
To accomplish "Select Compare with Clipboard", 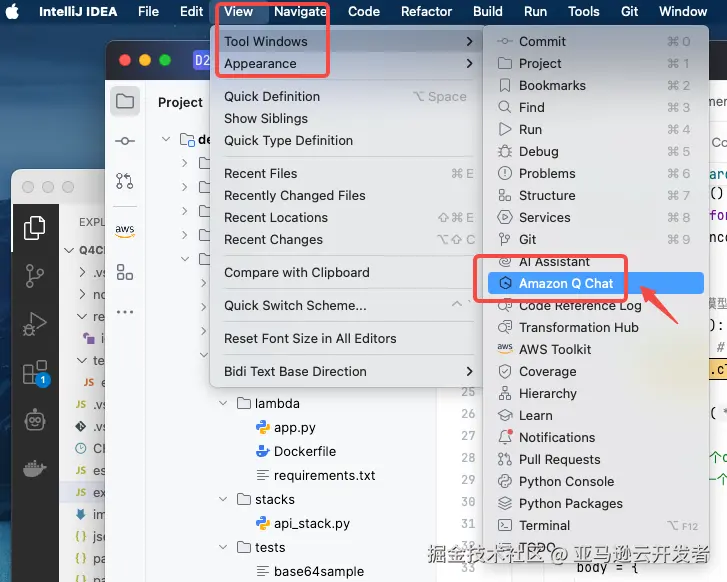I will [345, 272].
